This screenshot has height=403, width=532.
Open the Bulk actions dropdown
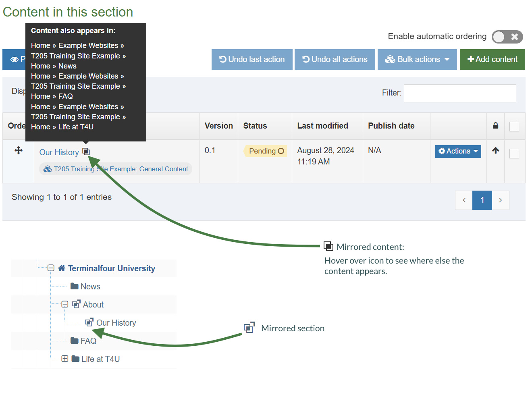(x=417, y=60)
